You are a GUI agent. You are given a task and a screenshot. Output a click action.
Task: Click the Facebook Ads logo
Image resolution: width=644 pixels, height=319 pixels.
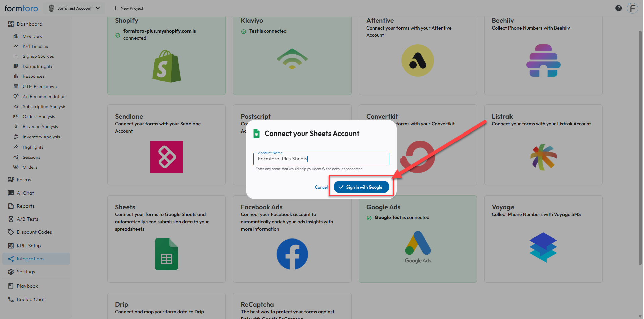(x=292, y=254)
